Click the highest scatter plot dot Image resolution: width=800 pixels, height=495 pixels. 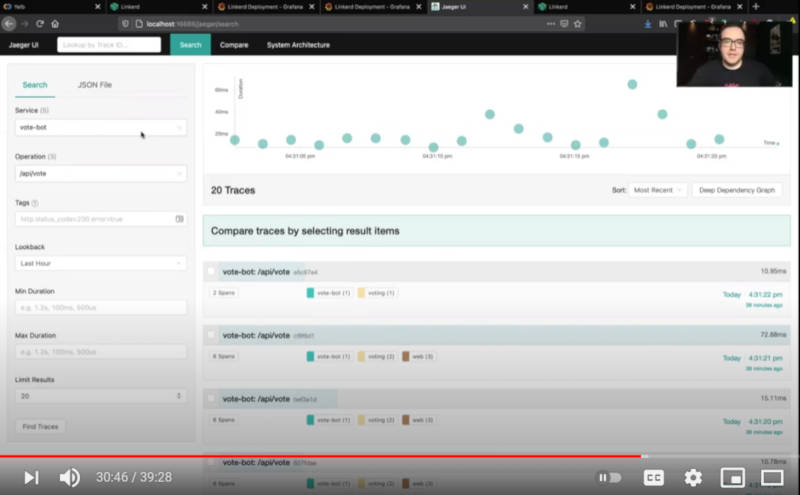pos(632,84)
